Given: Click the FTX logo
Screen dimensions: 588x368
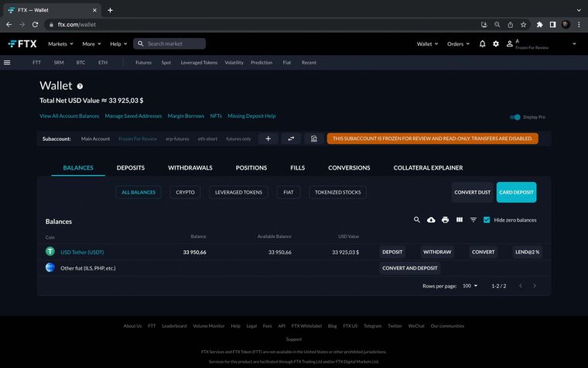Looking at the screenshot, I should [22, 44].
